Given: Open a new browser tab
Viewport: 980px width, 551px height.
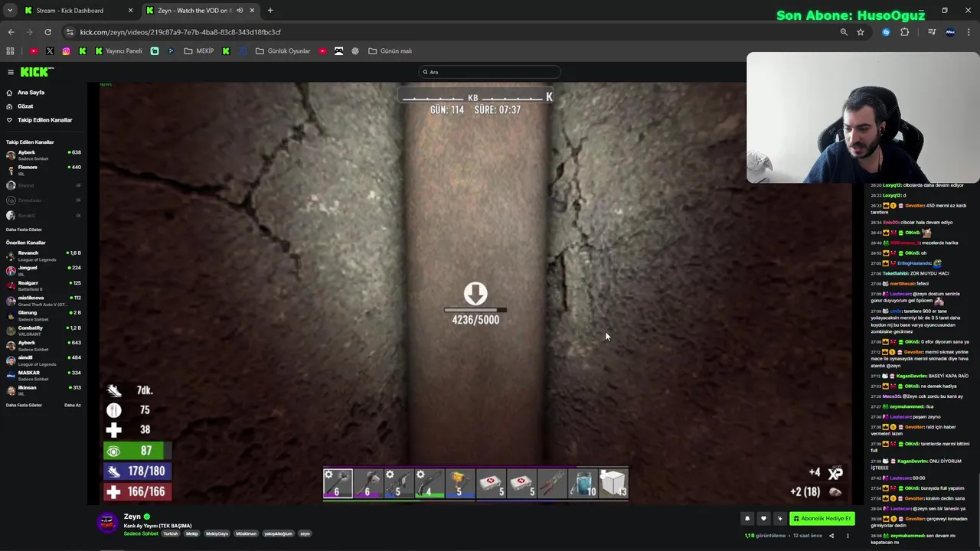Looking at the screenshot, I should tap(270, 11).
